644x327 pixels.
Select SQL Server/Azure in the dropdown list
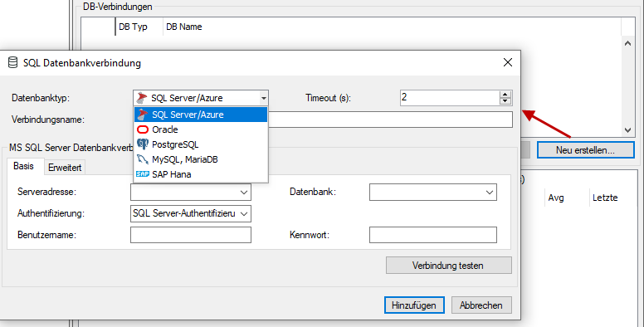[x=201, y=115]
